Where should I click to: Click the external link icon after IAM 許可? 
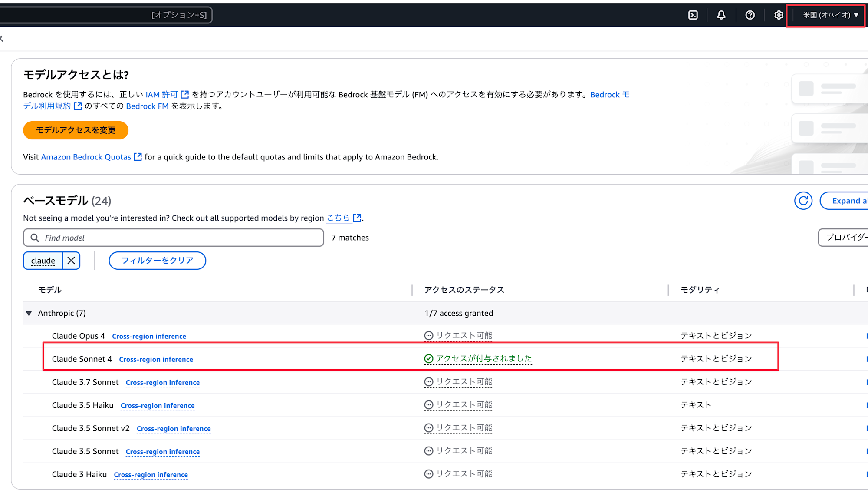184,95
